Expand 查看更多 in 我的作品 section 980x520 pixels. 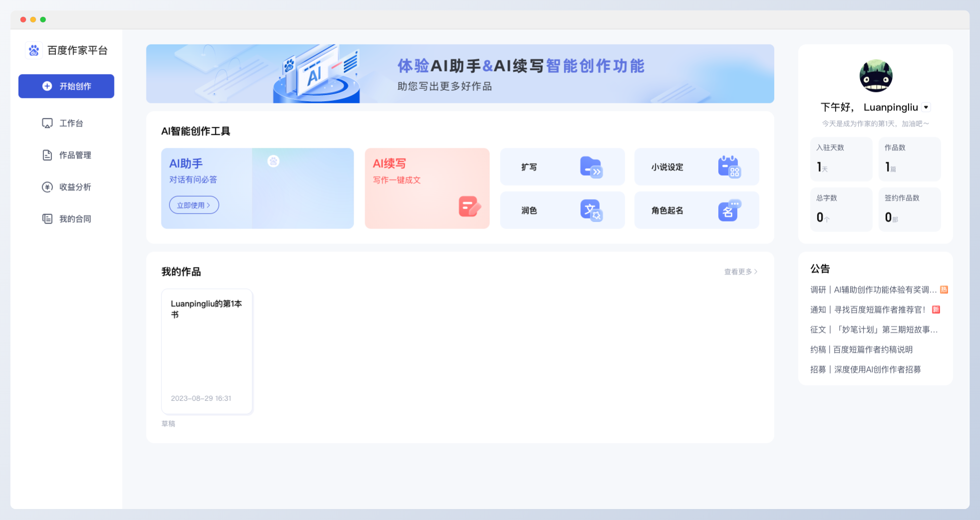pos(740,271)
